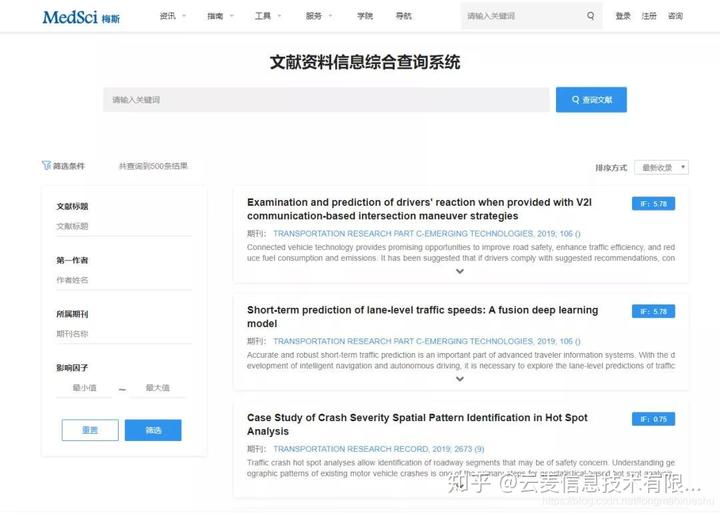
Task: Expand the 指南 menu dropdown arrow
Action: tap(231, 16)
